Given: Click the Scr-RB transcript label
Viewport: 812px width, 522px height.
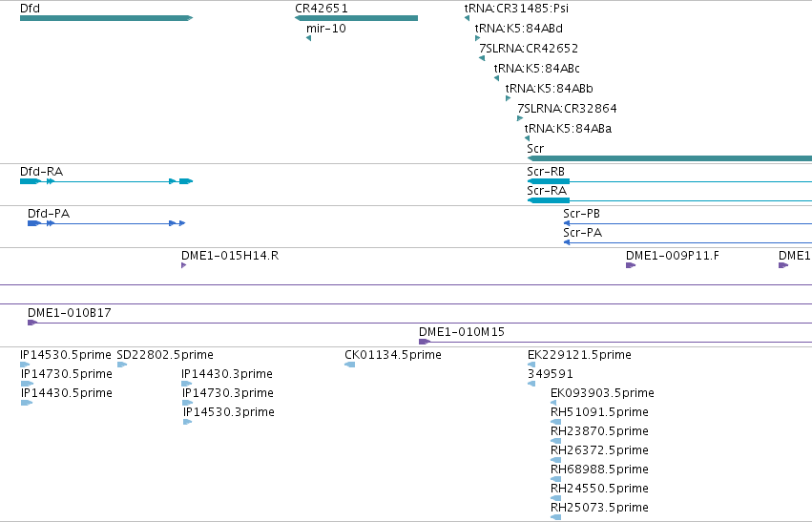Looking at the screenshot, I should [546, 172].
